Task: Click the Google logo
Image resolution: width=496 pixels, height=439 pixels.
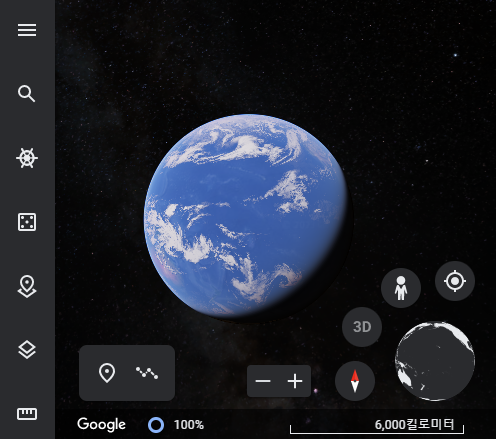Action: (x=101, y=424)
